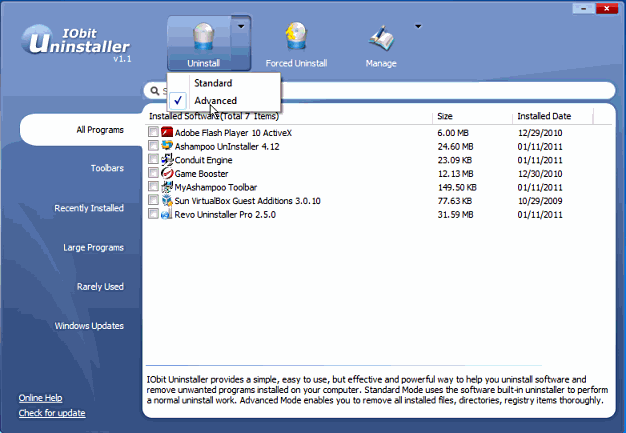Screen dimensions: 626x433
Task: Open the Uninstall mode dropdown arrow
Action: click(x=241, y=27)
